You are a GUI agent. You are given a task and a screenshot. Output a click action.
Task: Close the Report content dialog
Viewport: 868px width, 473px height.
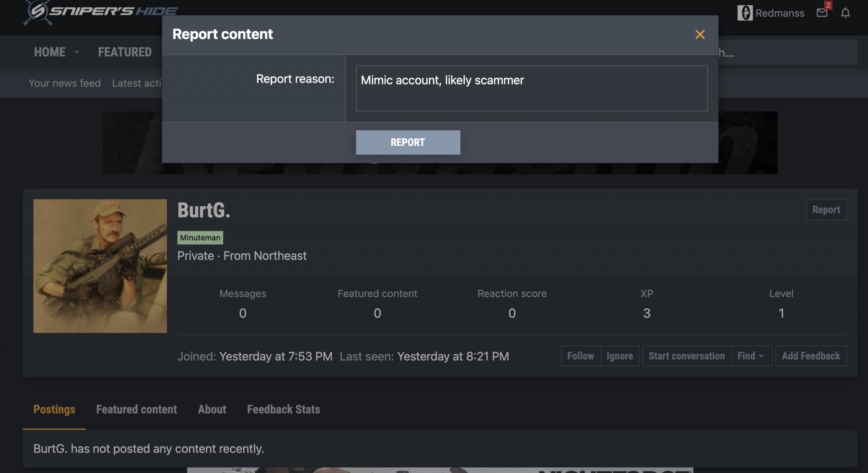point(700,34)
